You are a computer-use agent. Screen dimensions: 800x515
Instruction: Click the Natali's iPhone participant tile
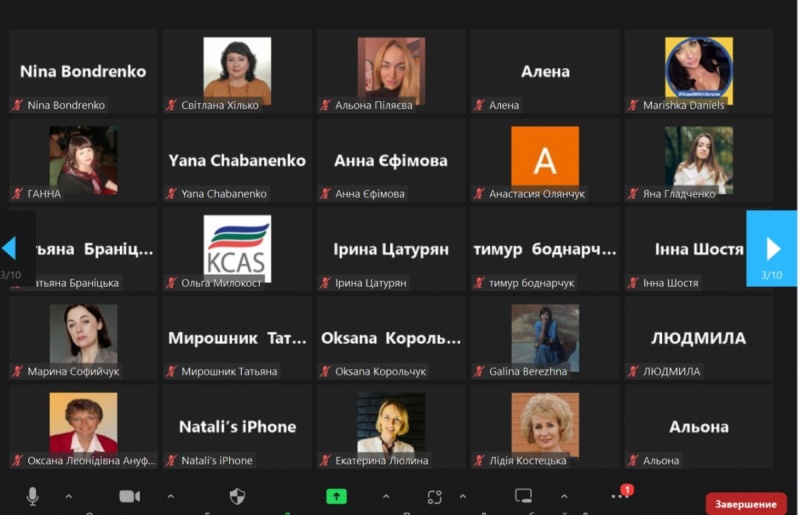click(x=237, y=427)
